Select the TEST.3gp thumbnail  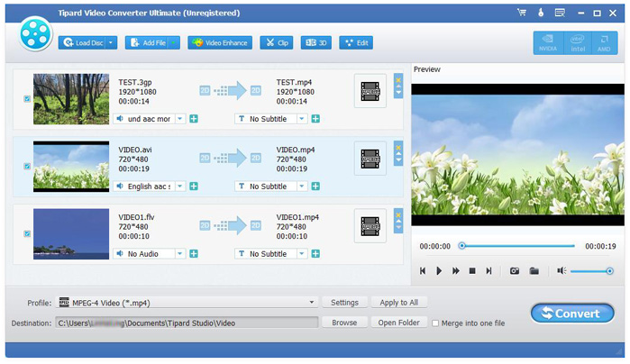click(71, 99)
